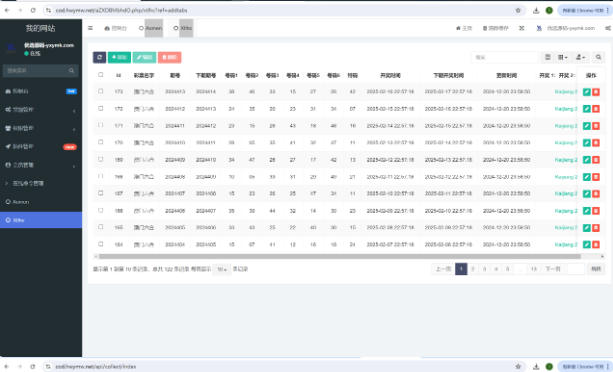Click bookmark star in bottom browser window

pyautogui.click(x=518, y=367)
